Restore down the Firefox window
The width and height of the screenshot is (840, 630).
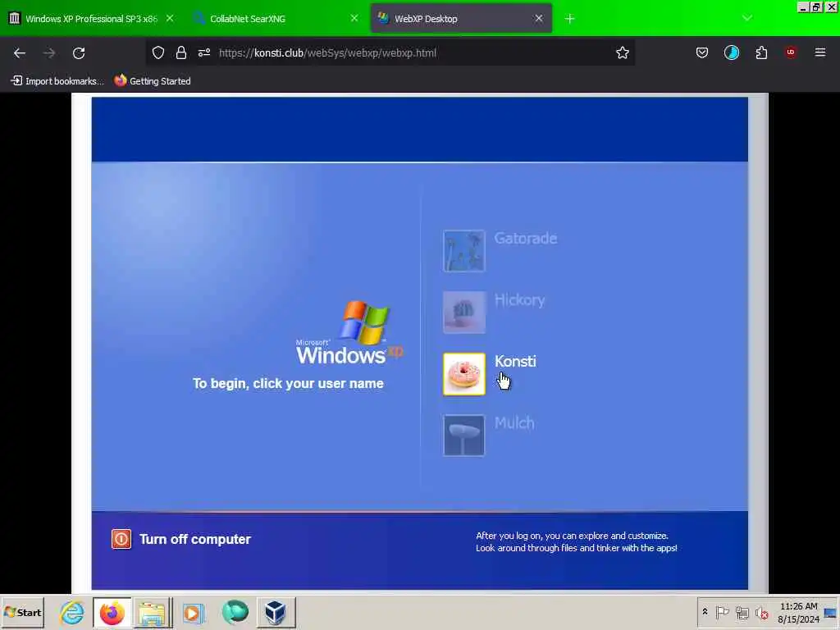(816, 7)
